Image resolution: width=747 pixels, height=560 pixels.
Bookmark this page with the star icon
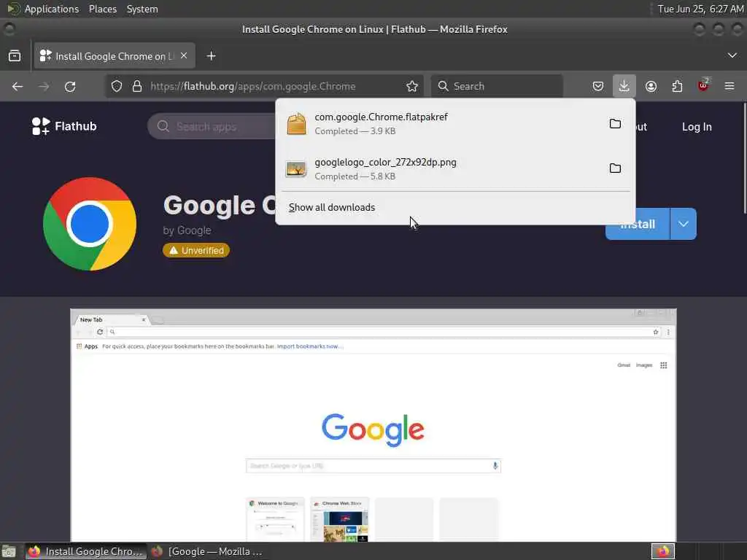tap(412, 86)
